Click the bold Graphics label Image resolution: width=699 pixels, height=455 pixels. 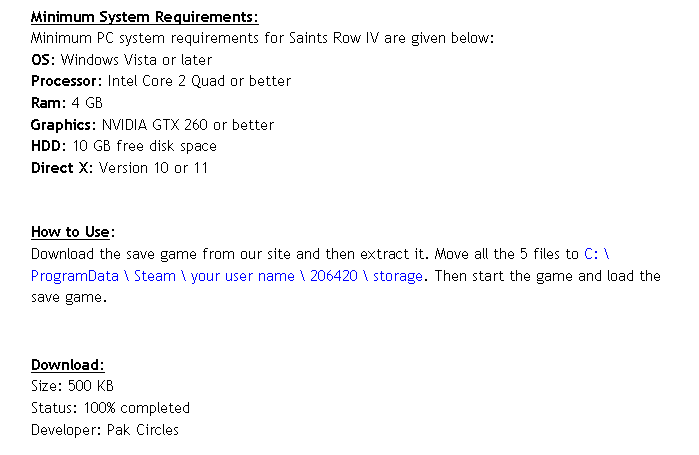coord(64,125)
